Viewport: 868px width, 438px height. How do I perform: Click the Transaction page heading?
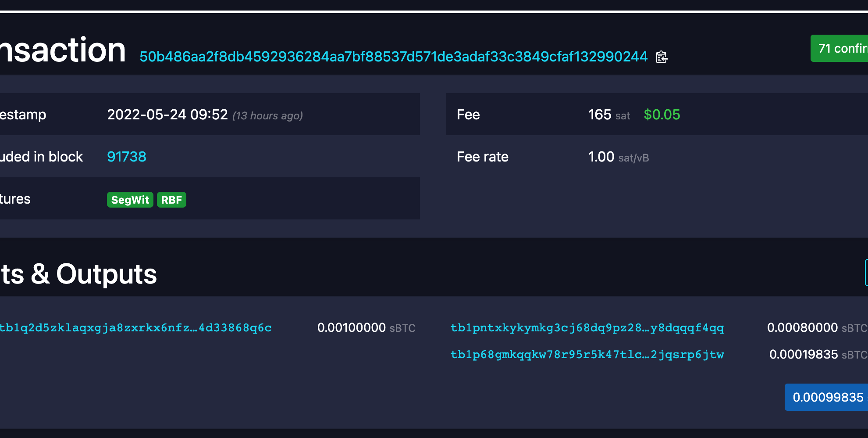click(63, 50)
